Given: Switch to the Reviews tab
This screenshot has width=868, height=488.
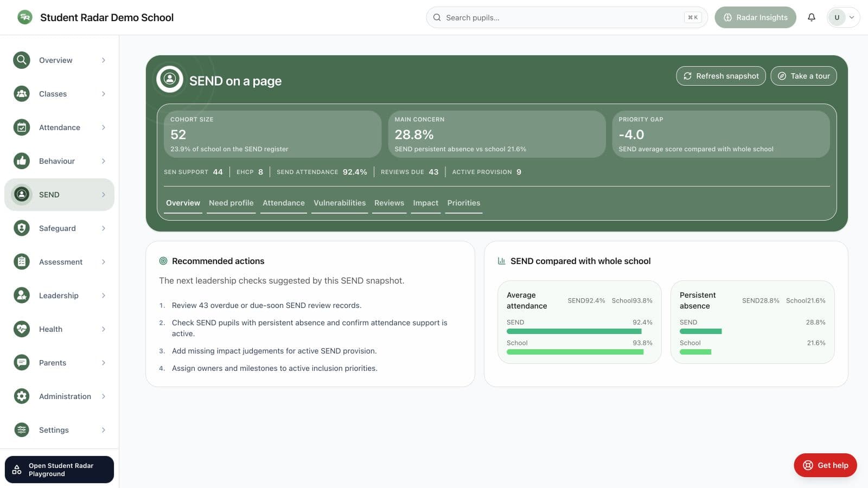Looking at the screenshot, I should pyautogui.click(x=389, y=203).
